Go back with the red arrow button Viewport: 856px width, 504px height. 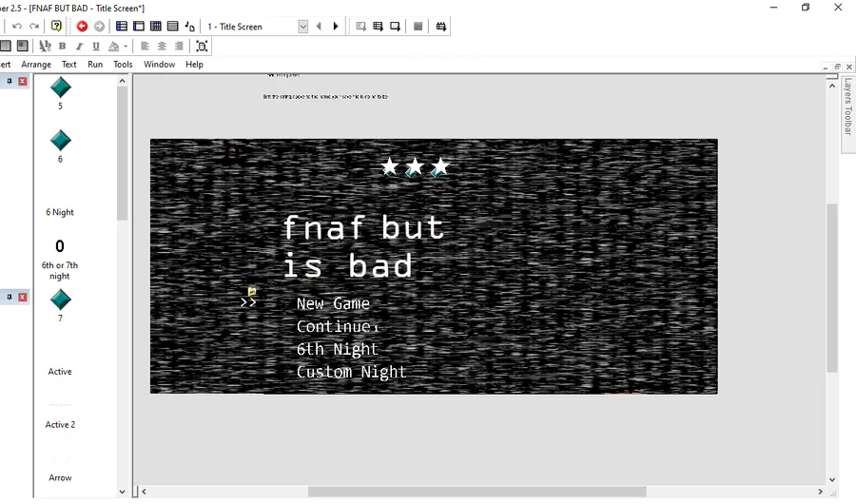click(x=82, y=27)
